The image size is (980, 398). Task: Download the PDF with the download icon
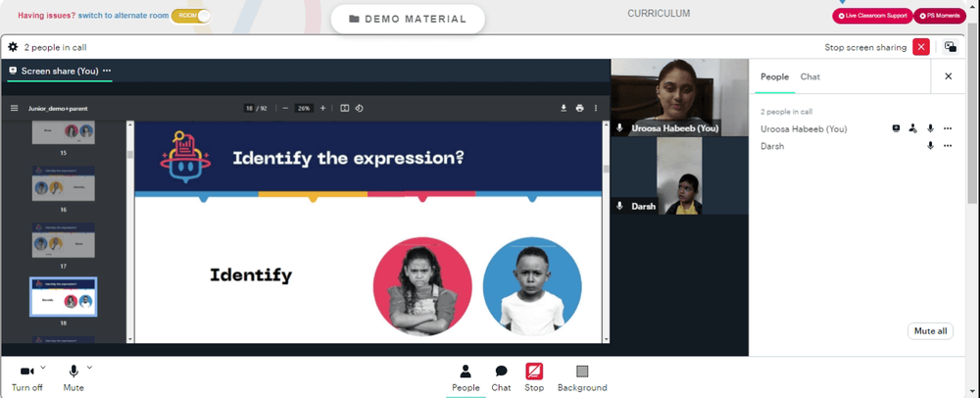pyautogui.click(x=563, y=108)
